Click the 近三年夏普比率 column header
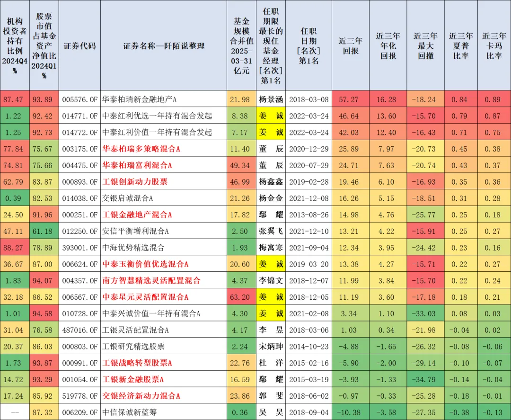 coord(461,45)
